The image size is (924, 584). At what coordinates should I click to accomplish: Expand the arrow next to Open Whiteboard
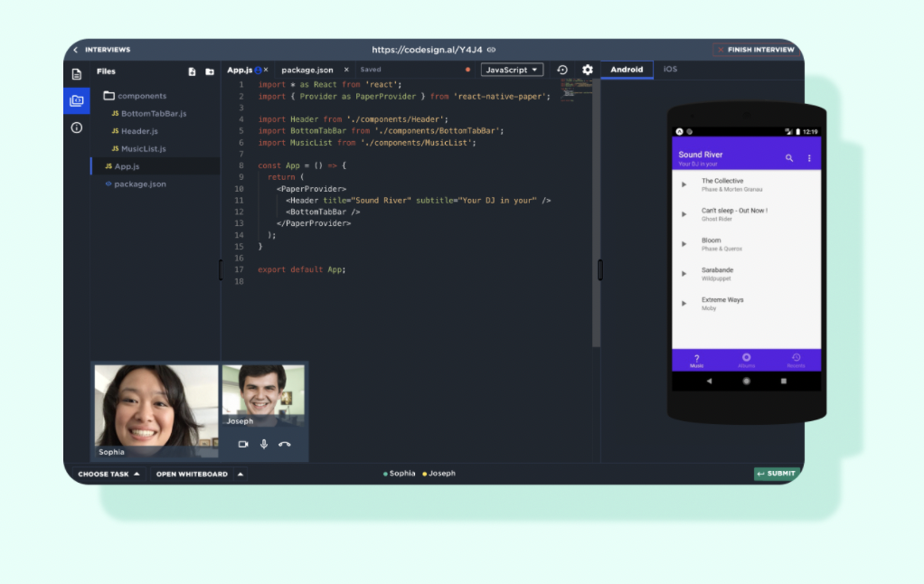coord(240,474)
